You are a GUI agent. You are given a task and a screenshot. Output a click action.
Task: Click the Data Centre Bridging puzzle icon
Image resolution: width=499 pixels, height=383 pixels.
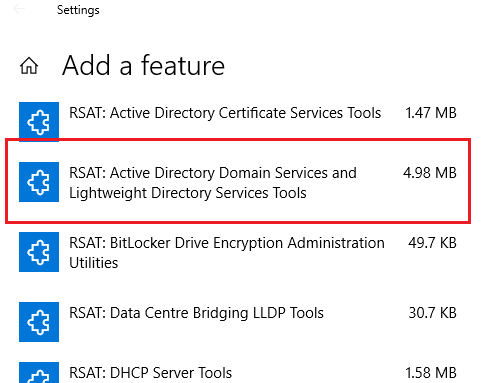[39, 322]
